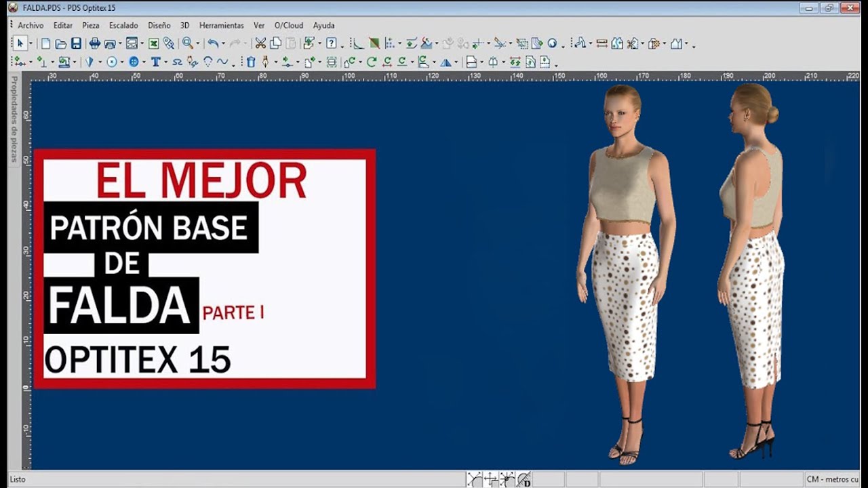
Task: Click the first curve snap icon in status bar
Action: coord(475,480)
